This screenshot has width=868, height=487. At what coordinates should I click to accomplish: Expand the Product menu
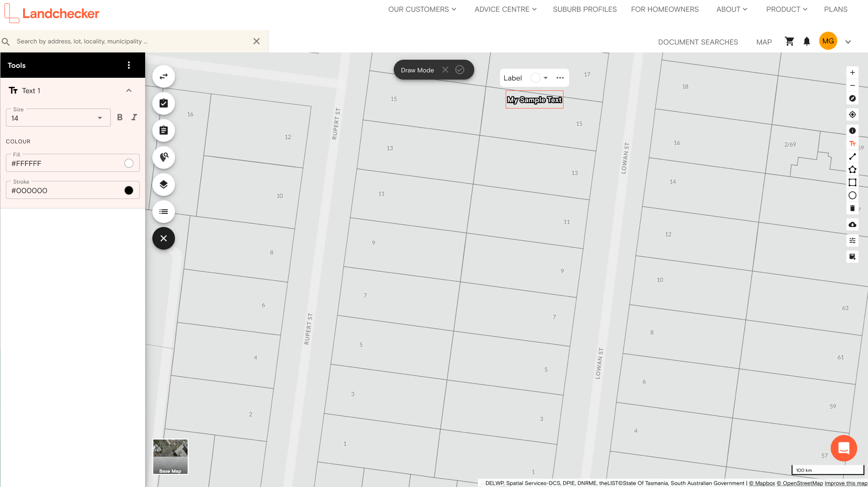point(787,9)
